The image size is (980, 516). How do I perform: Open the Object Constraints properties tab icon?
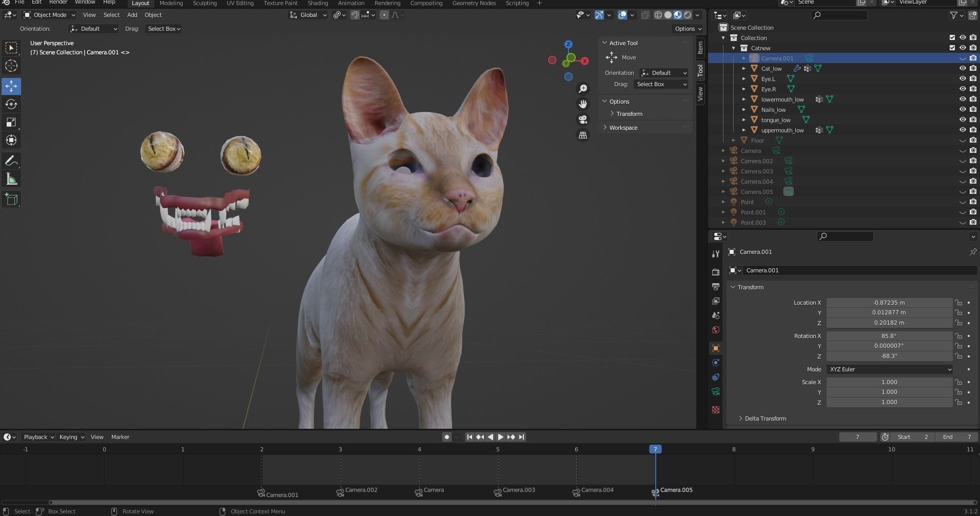pos(715,377)
